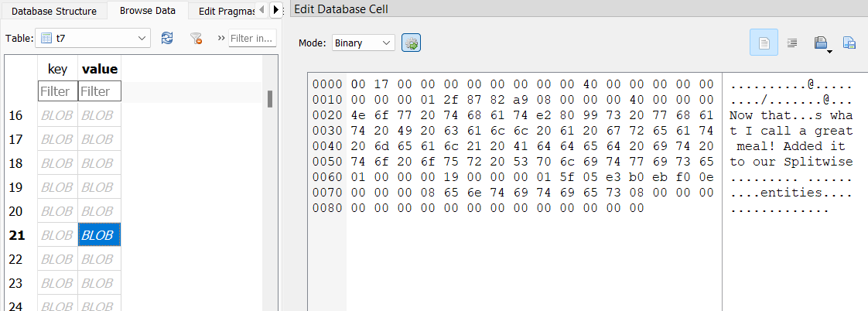Switch to the Database Structure tab
This screenshot has height=311, width=868.
pyautogui.click(x=53, y=11)
